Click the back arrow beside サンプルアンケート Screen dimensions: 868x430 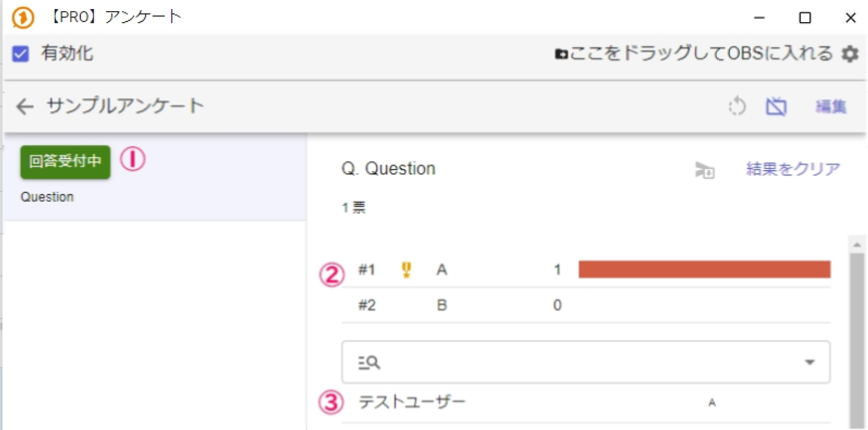tap(25, 106)
